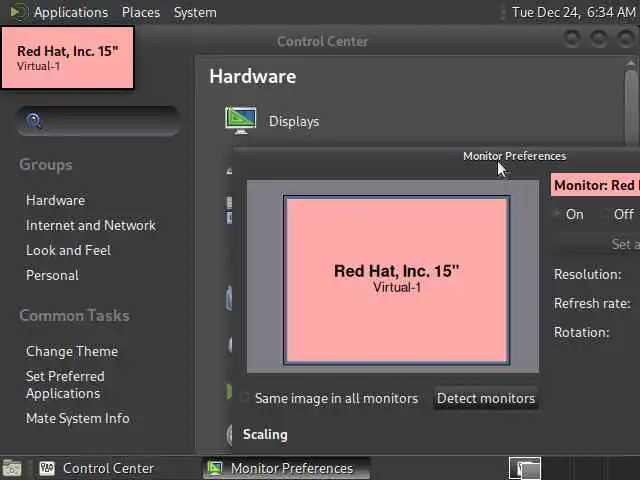Viewport: 640px width, 480px height.
Task: Open the Change Theme task
Action: (72, 351)
